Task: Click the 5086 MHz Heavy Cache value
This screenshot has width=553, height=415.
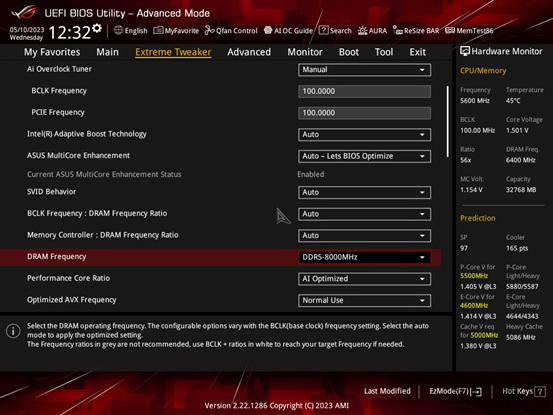Action: [x=521, y=337]
